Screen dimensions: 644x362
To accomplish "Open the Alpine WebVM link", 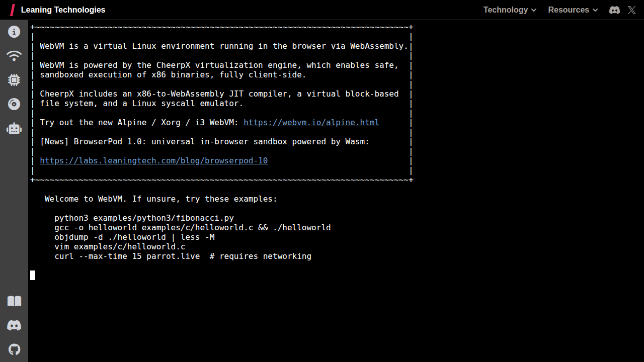I will (311, 122).
